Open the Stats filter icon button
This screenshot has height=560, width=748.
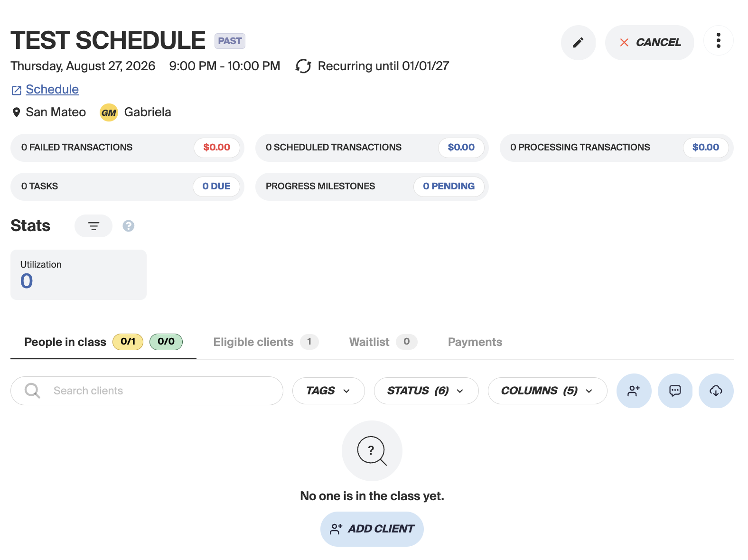point(93,226)
